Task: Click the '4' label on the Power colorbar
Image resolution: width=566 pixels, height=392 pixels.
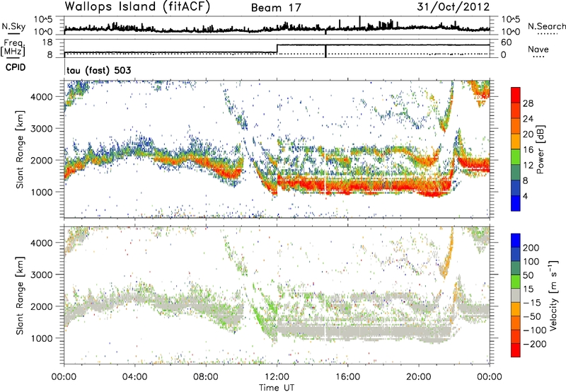Action: [526, 196]
